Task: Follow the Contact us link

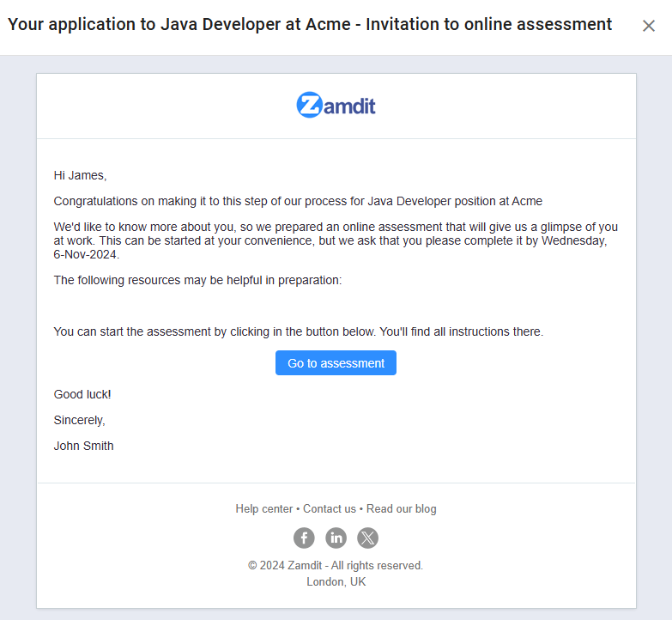Action: point(329,509)
